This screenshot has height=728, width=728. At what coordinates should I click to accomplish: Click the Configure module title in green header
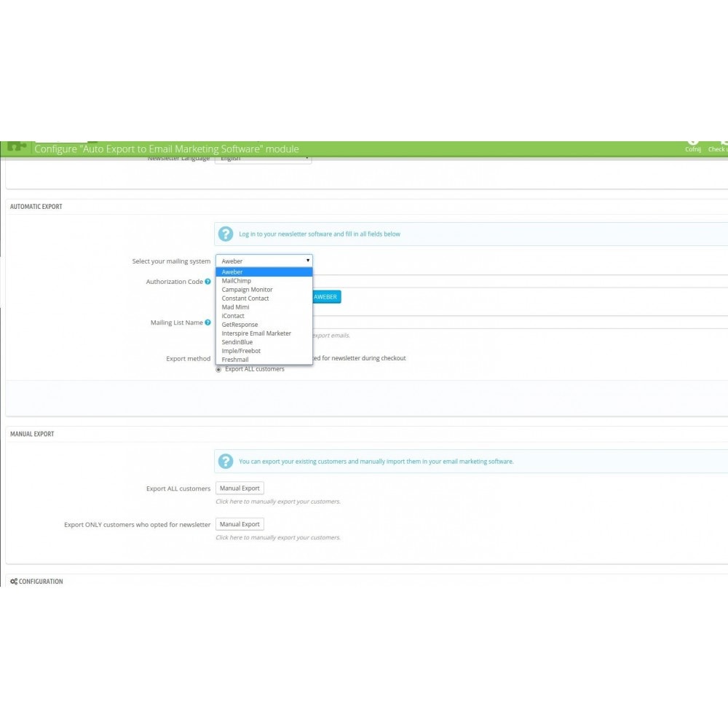(x=167, y=149)
